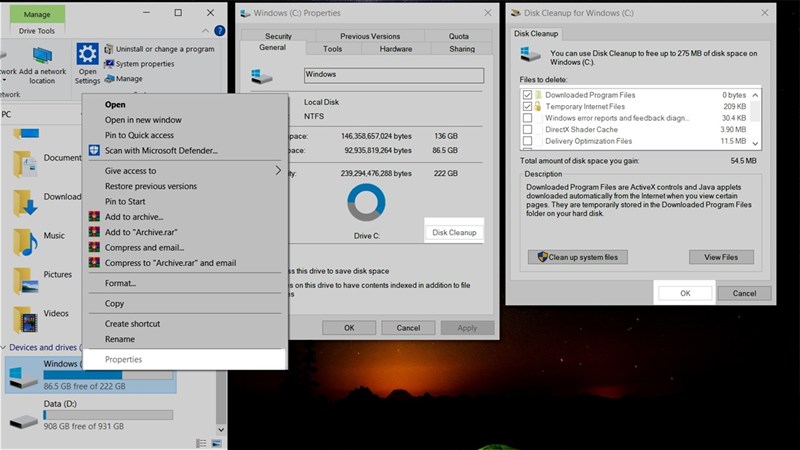
Task: Click OK in Disk Cleanup dialog
Action: 685,293
